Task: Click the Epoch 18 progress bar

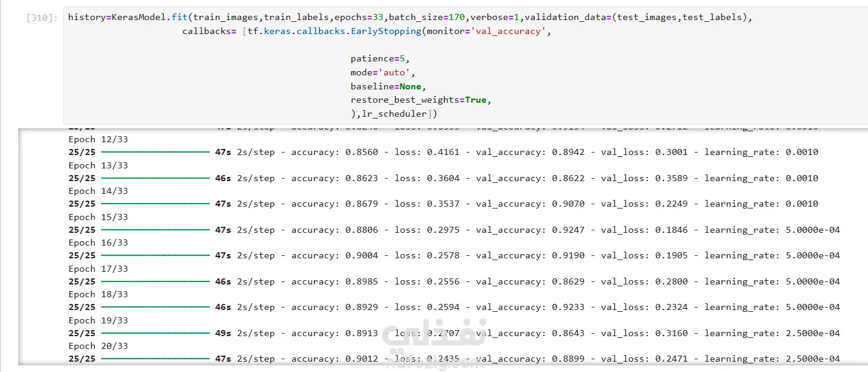Action: (x=155, y=307)
